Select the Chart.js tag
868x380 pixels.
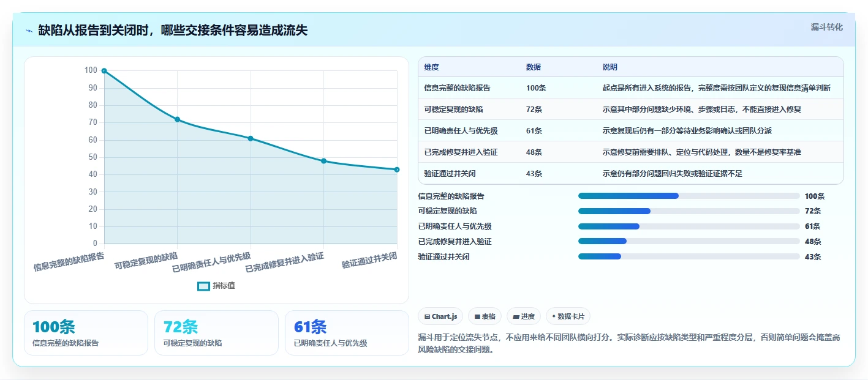click(440, 316)
